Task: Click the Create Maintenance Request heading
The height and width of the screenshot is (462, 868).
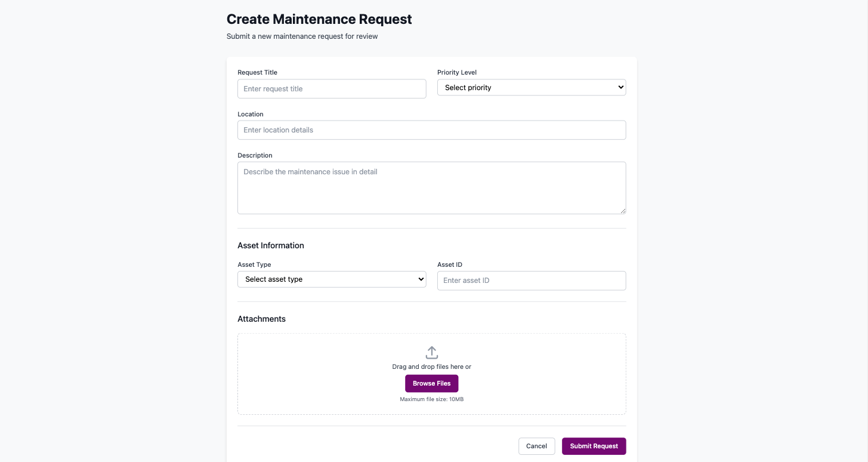Action: 319,19
